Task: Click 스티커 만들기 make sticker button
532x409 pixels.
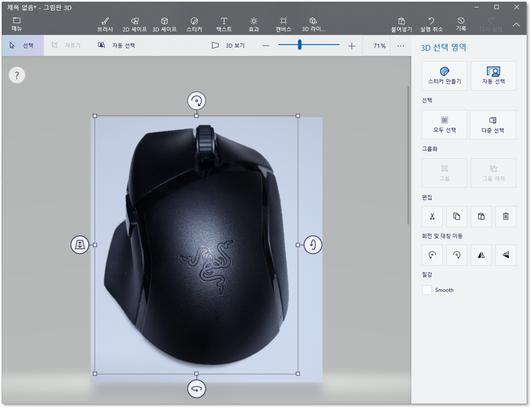Action: coord(444,76)
